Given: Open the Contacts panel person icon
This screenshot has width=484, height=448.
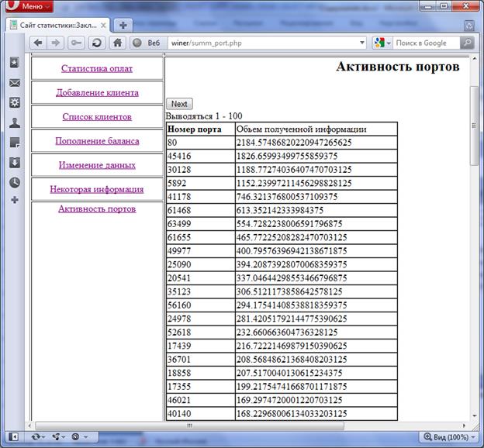Looking at the screenshot, I should pos(15,122).
